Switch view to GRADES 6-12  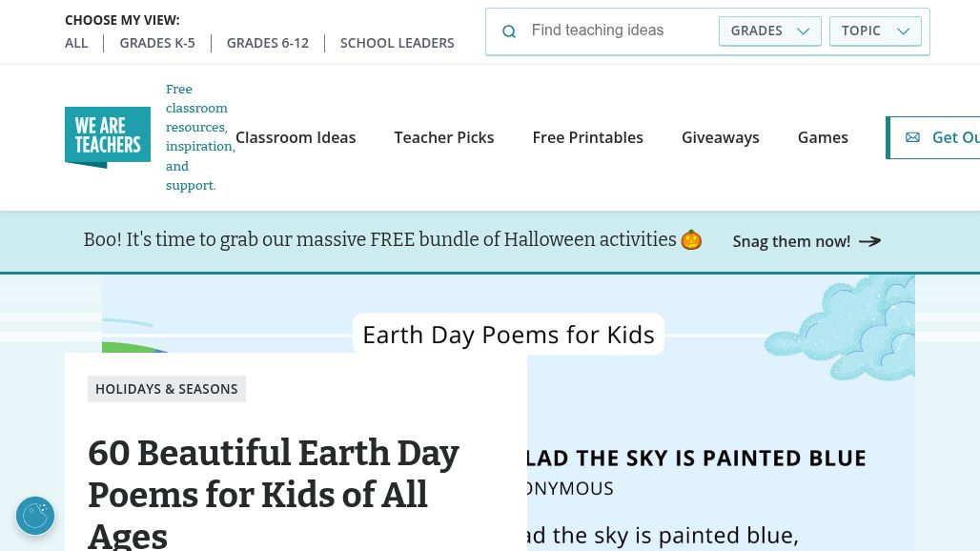[268, 43]
